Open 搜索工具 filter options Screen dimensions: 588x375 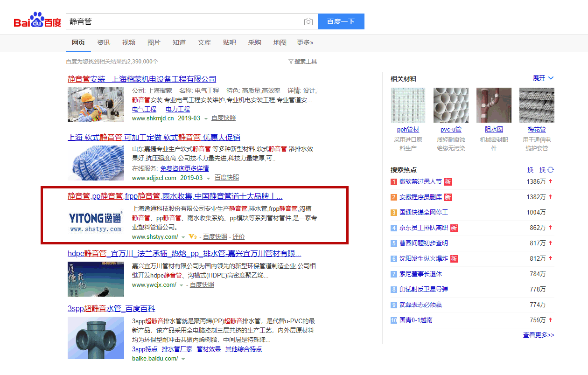(303, 62)
